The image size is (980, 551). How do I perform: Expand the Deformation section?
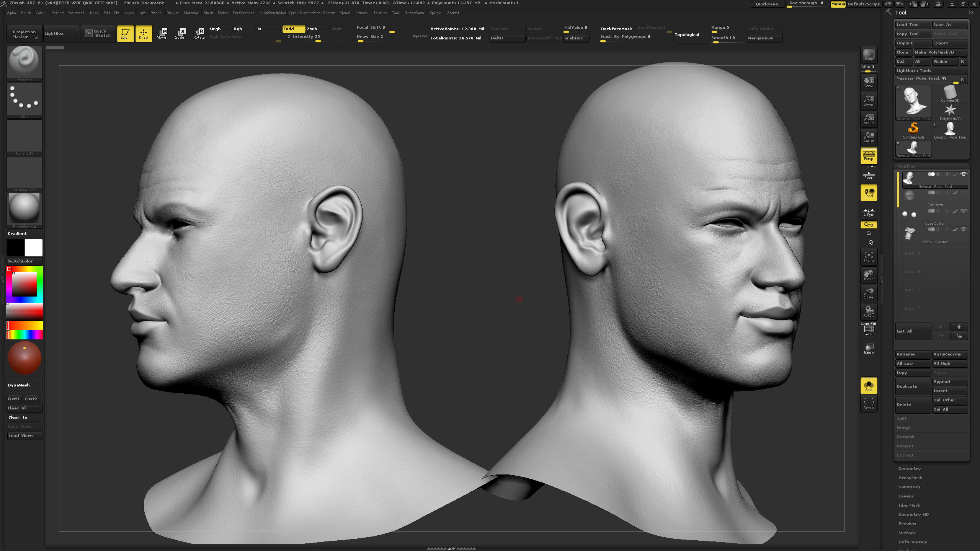coord(913,542)
